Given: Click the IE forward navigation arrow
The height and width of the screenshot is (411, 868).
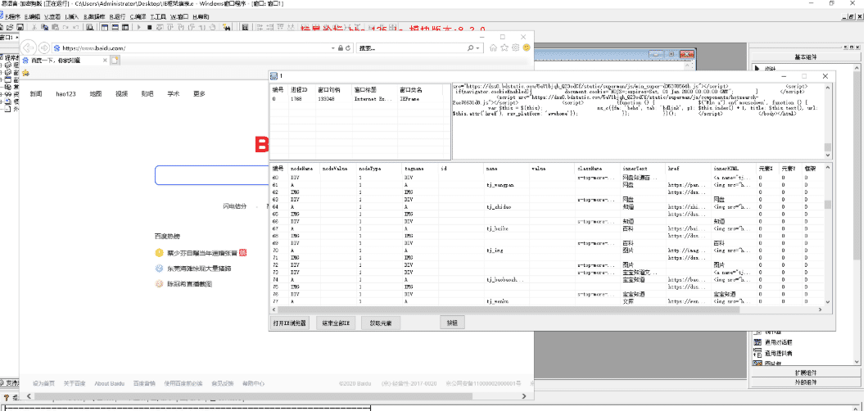Looking at the screenshot, I should (43, 48).
